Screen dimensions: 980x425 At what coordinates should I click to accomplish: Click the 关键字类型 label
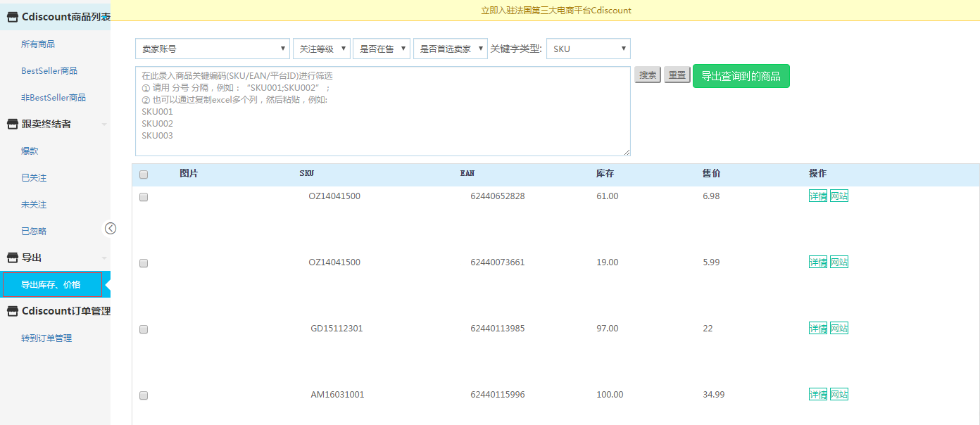pos(516,49)
